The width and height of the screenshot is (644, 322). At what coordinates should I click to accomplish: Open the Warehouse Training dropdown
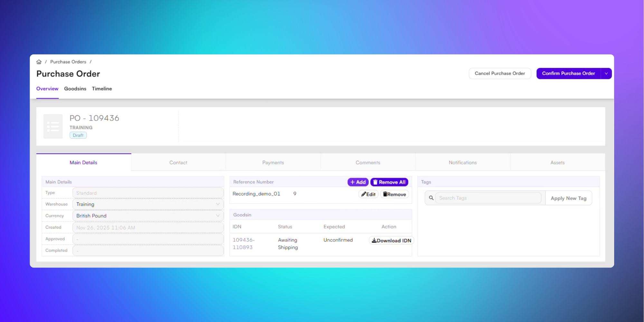coord(148,204)
